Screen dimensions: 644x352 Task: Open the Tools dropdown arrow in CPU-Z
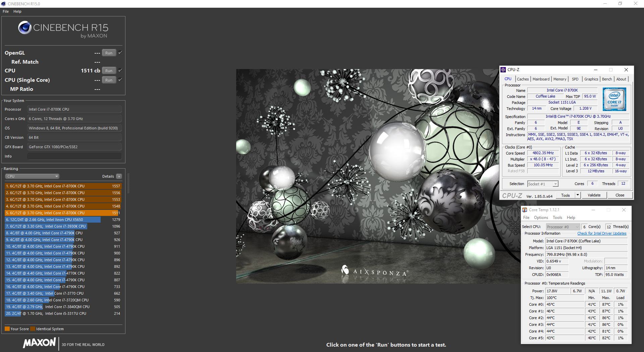[x=578, y=195]
